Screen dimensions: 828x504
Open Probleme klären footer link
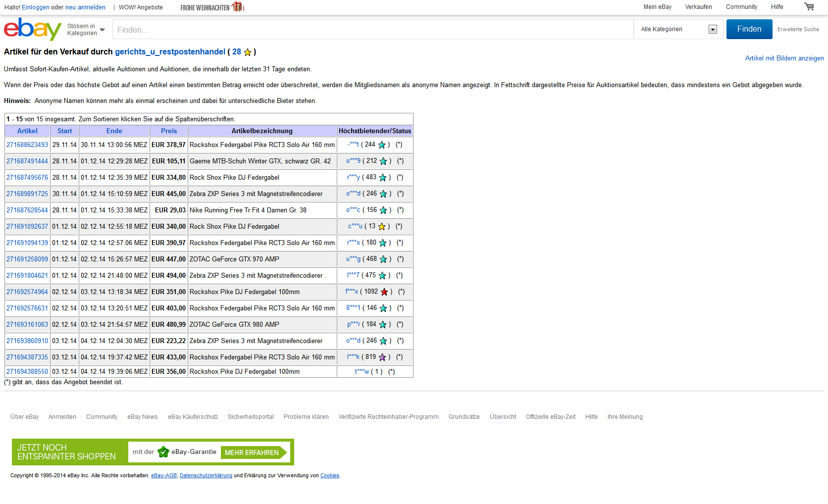306,417
